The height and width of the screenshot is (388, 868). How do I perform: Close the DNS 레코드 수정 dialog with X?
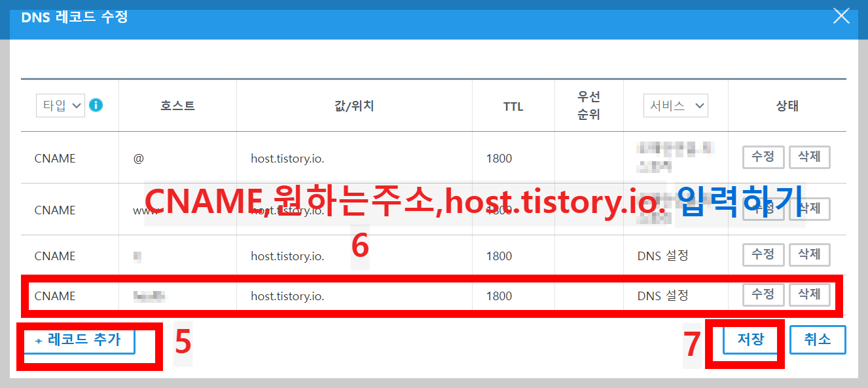(x=841, y=16)
